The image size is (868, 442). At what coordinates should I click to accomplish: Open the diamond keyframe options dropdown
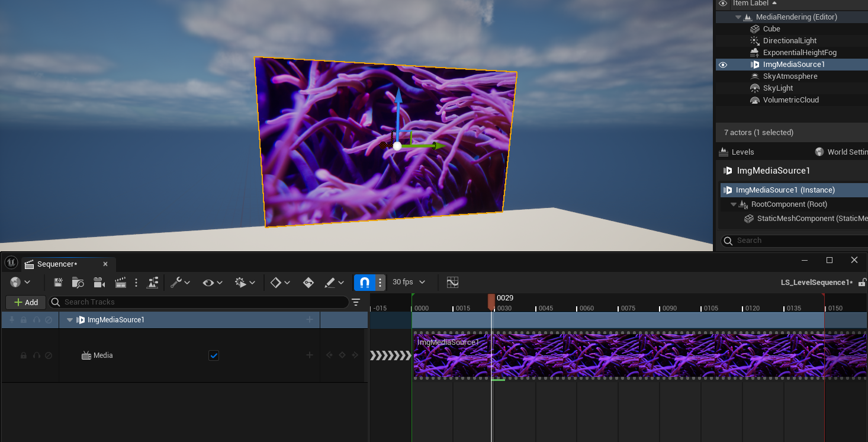(280, 283)
